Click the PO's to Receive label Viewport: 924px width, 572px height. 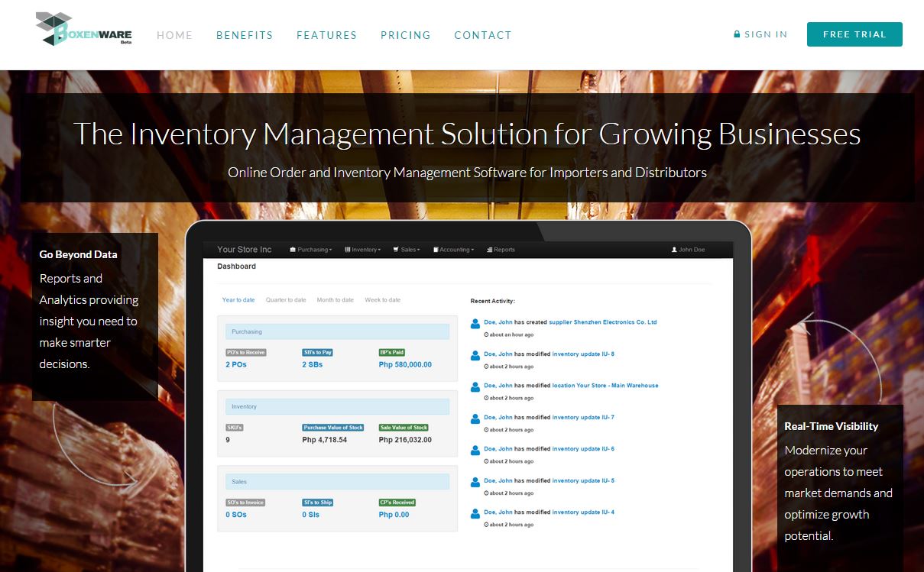pos(245,353)
